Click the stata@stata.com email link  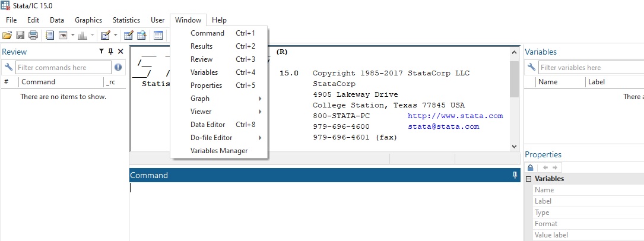click(x=443, y=126)
